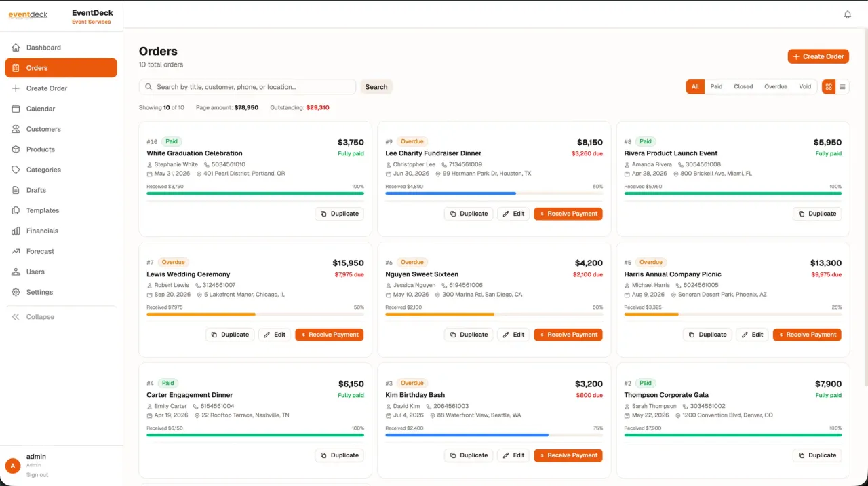Click the eventdeck logo
868x486 pixels.
point(28,14)
